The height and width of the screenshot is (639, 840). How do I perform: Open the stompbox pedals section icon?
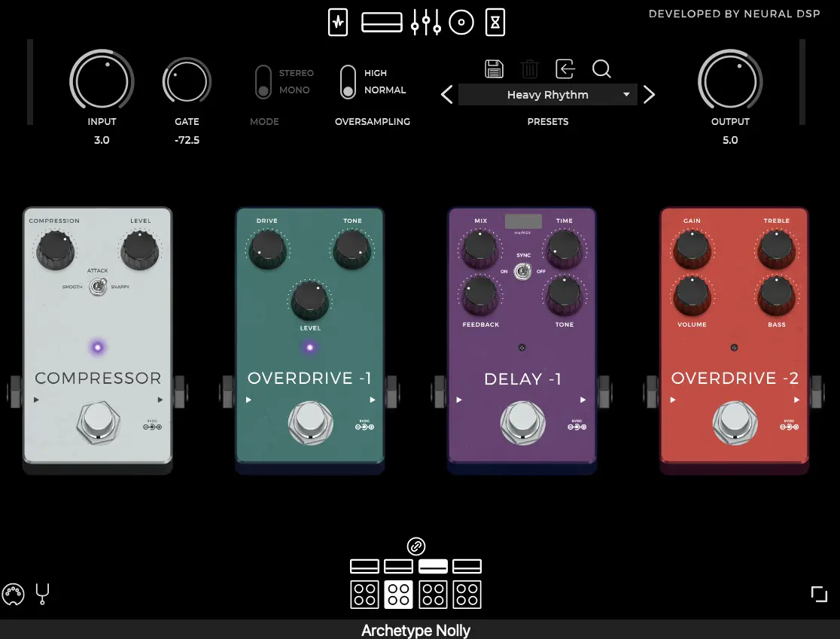click(338, 23)
